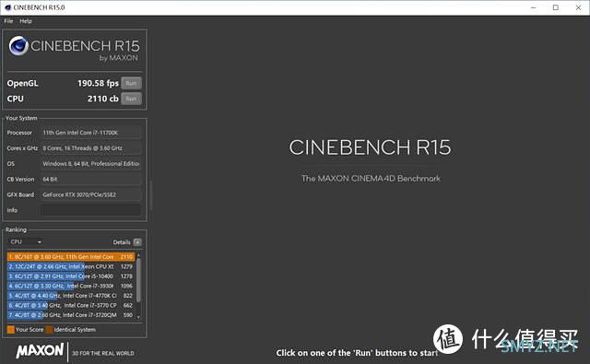Close the Cinebench window
The height and width of the screenshot is (364, 590).
click(578, 7)
